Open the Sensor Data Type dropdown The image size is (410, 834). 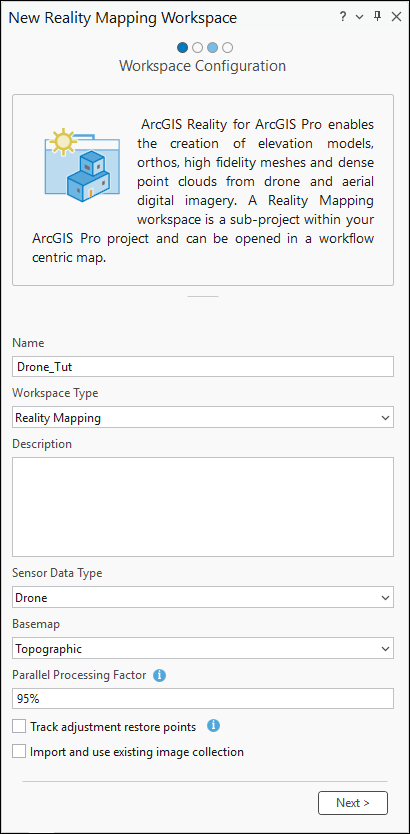(x=203, y=597)
